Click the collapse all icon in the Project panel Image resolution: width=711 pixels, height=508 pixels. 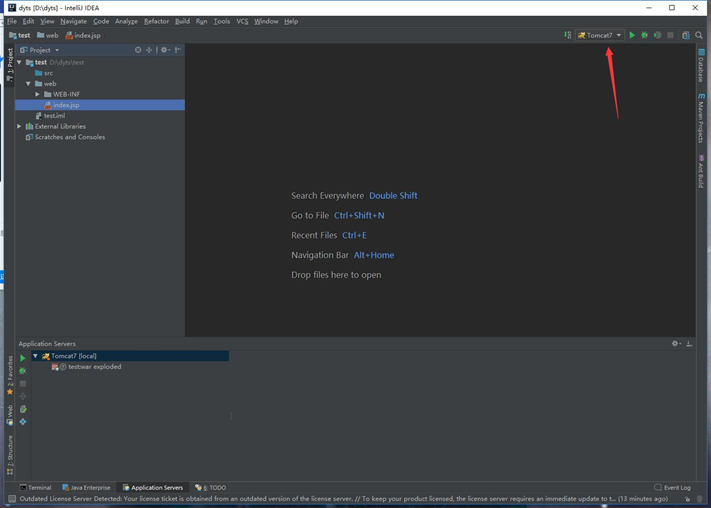coord(149,50)
